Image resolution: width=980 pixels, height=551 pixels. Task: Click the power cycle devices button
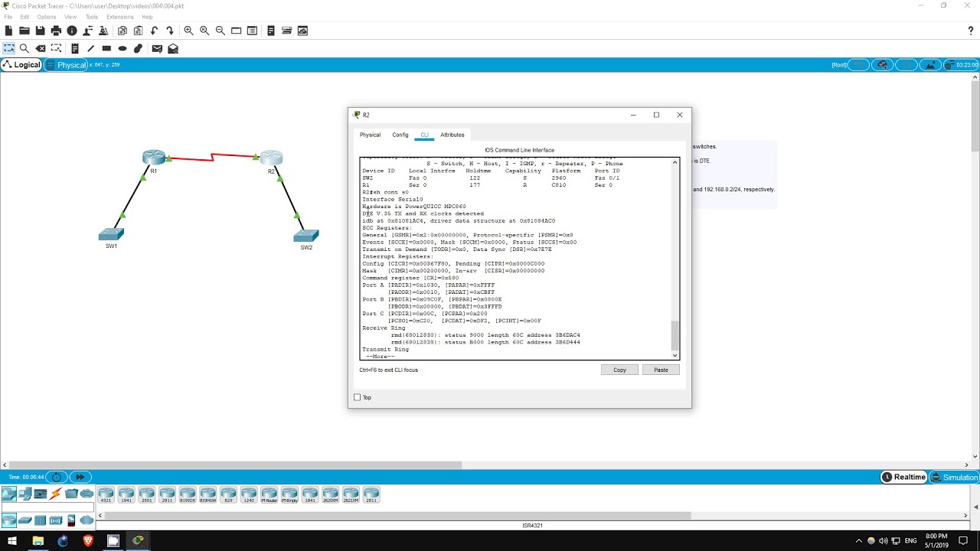point(57,477)
